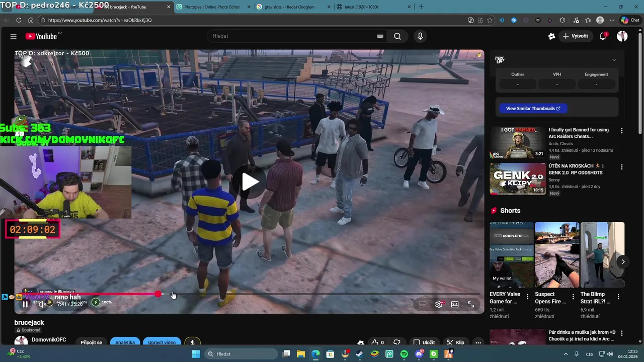Save video with Uložit button

click(x=424, y=342)
